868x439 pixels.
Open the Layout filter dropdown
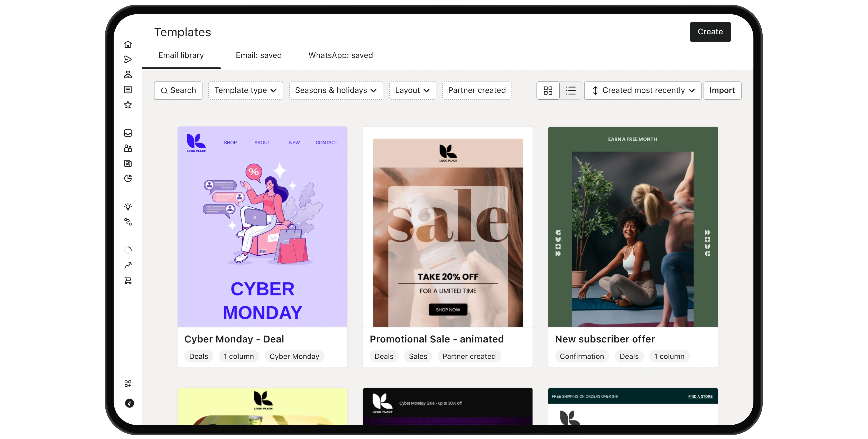412,90
